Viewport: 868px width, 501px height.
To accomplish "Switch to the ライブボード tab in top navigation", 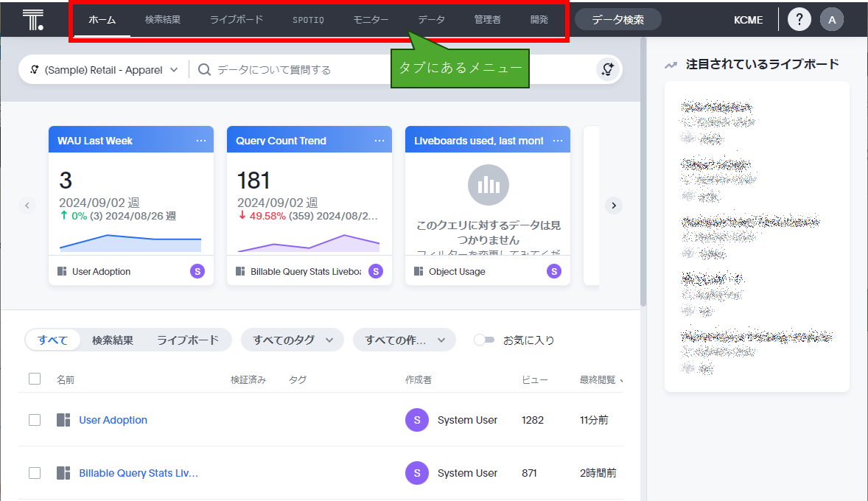I will click(237, 20).
